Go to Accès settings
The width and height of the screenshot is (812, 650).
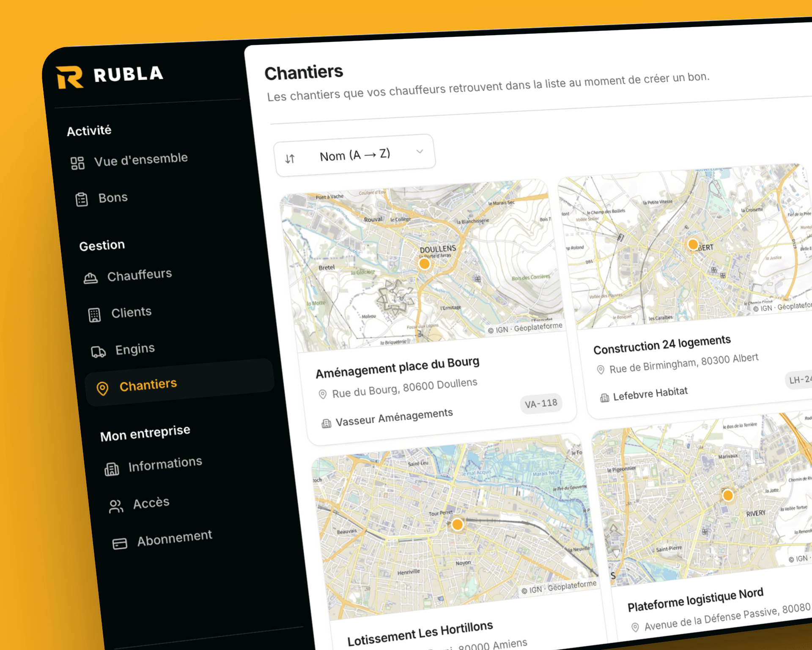151,503
